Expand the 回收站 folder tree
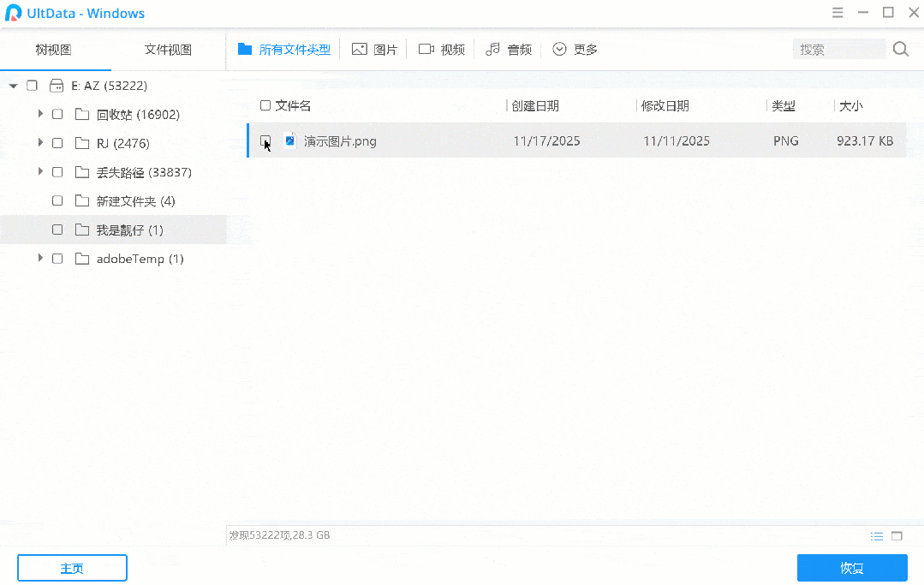Screen dimensions: 924x585 (39, 113)
